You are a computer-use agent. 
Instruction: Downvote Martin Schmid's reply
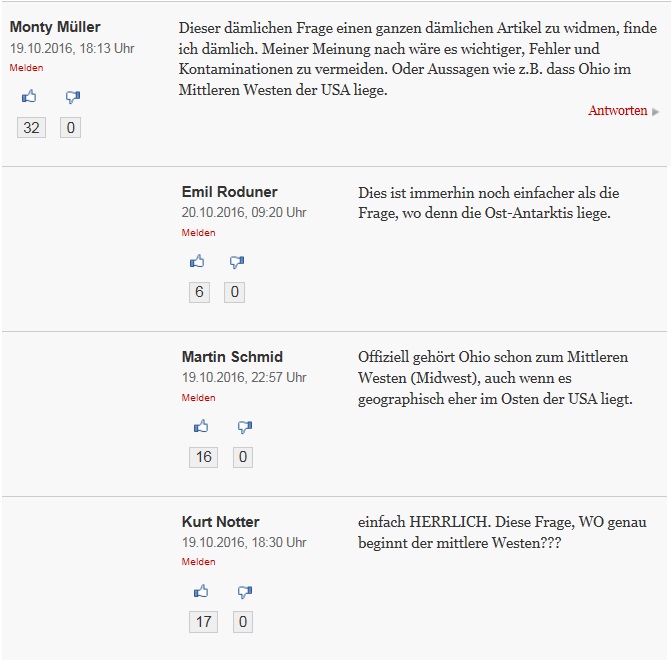pos(245,427)
